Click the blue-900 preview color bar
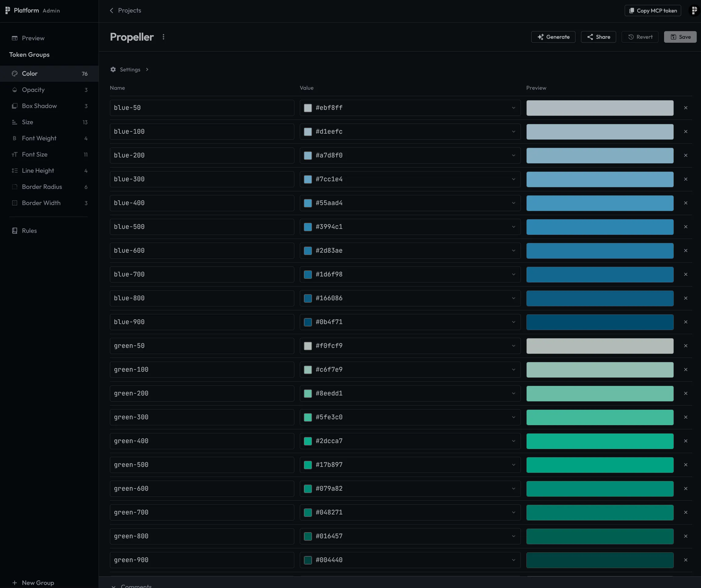The height and width of the screenshot is (588, 701). click(600, 322)
